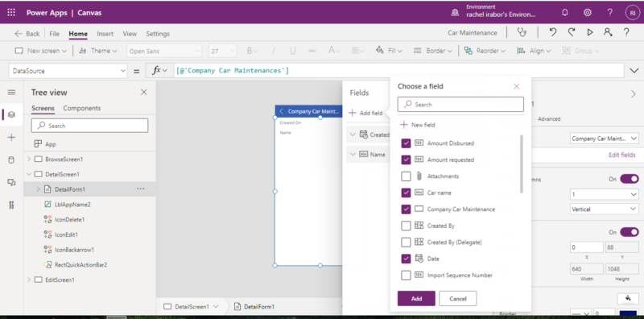Image resolution: width=644 pixels, height=319 pixels.
Task: Check the Created By (Delegate) field
Action: (406, 242)
